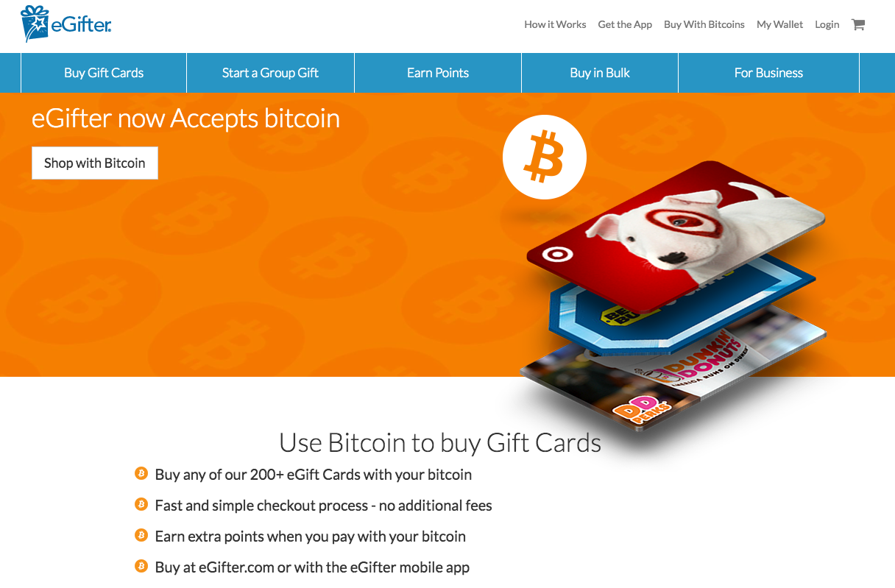
Task: Open the Start a Group Gift tab
Action: 270,73
